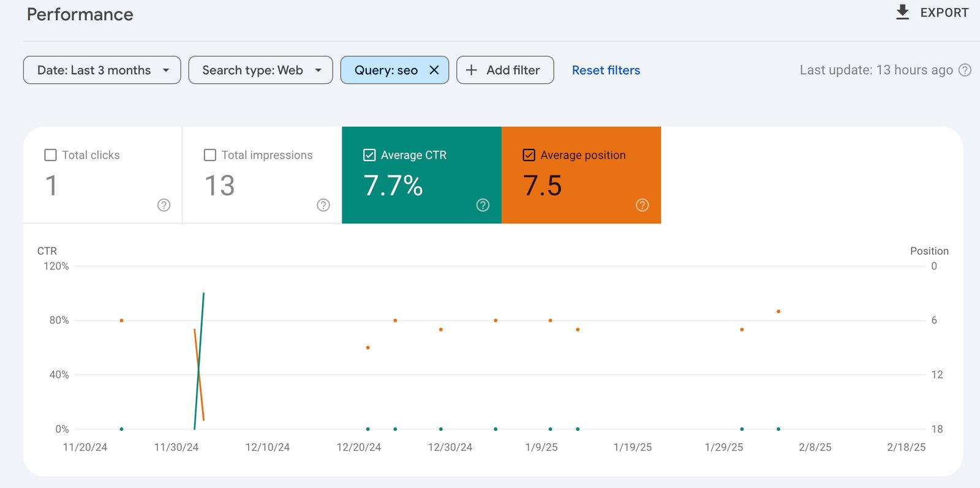Viewport: 980px width, 488px height.
Task: Click the plus icon in Add filter
Action: [x=471, y=70]
